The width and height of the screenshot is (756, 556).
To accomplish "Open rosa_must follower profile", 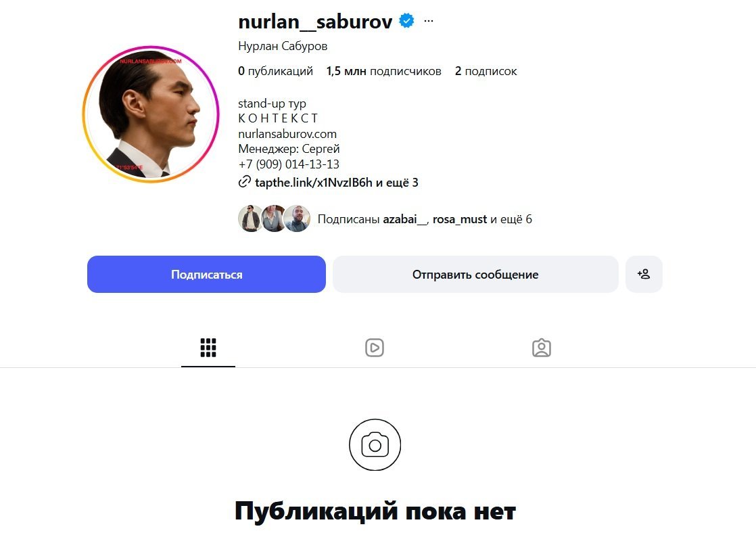I will pos(459,219).
